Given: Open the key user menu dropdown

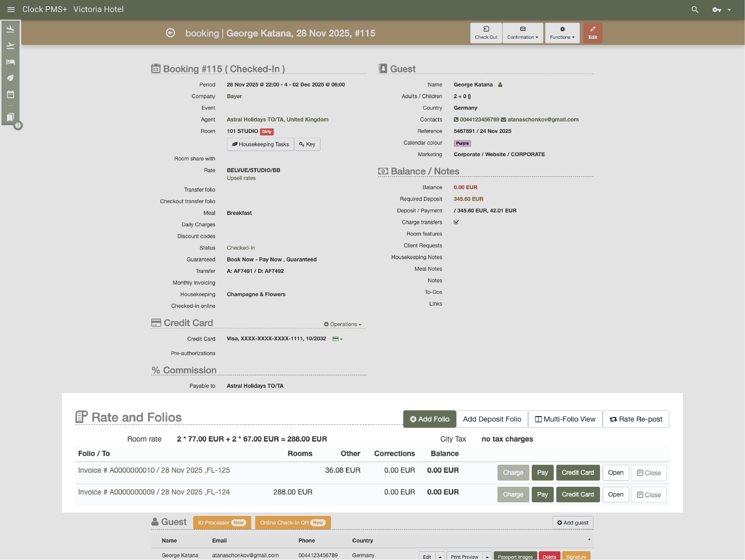Looking at the screenshot, I should (x=721, y=9).
